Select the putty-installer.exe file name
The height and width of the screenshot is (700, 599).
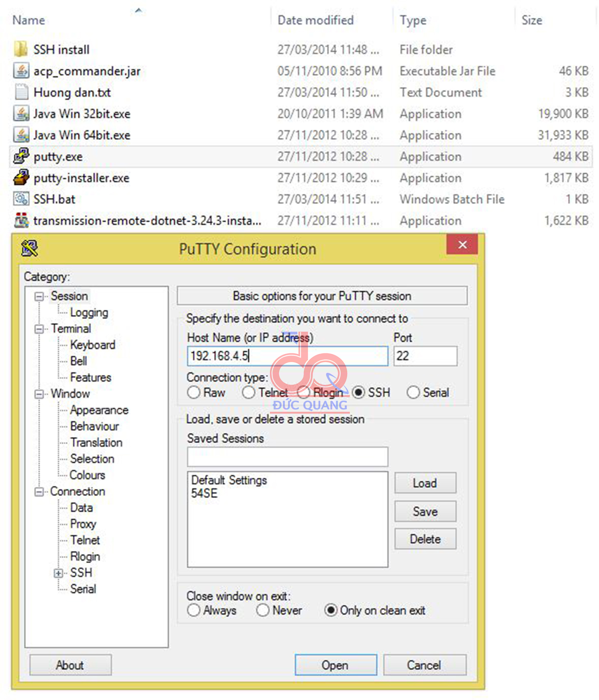click(x=82, y=178)
